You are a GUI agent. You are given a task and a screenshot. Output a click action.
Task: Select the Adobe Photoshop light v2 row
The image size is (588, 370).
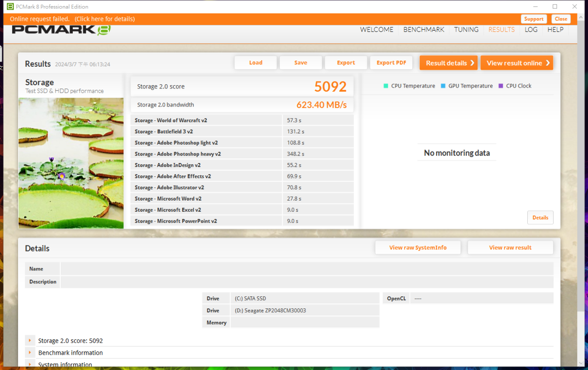[x=242, y=143]
